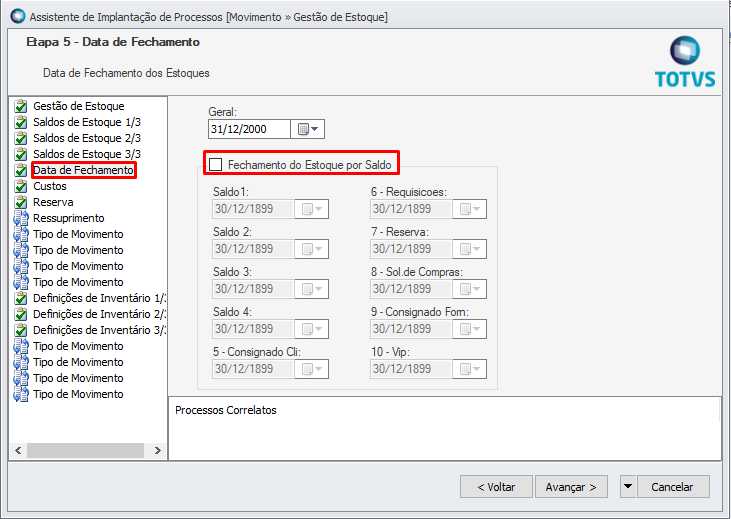
Task: Click the check icon beside Data de Fechamento
Action: click(x=21, y=170)
